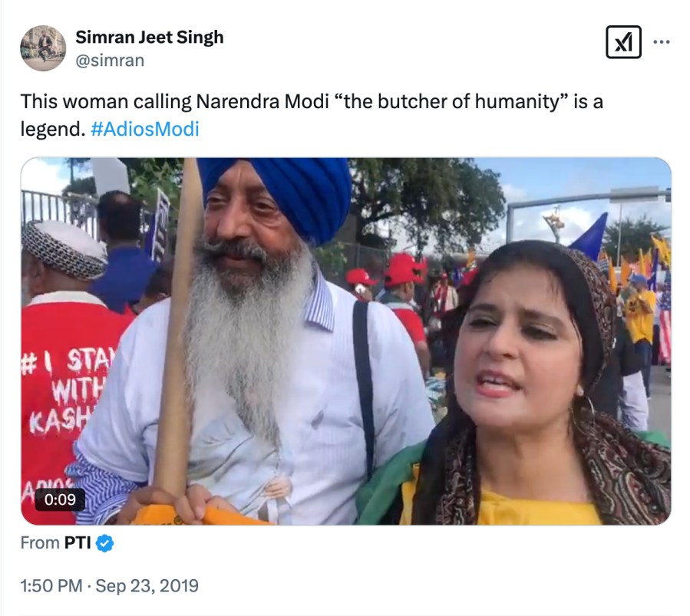This screenshot has width=690, height=616.
Task: Click the word "From" under the video
Action: tap(40, 543)
